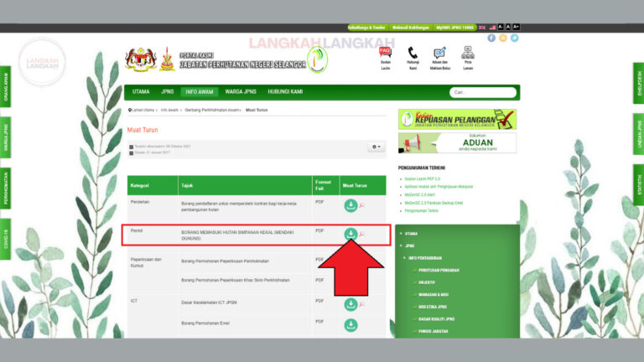Download the Borang Permohonan Emel file
The width and height of the screenshot is (644, 362).
point(351,325)
